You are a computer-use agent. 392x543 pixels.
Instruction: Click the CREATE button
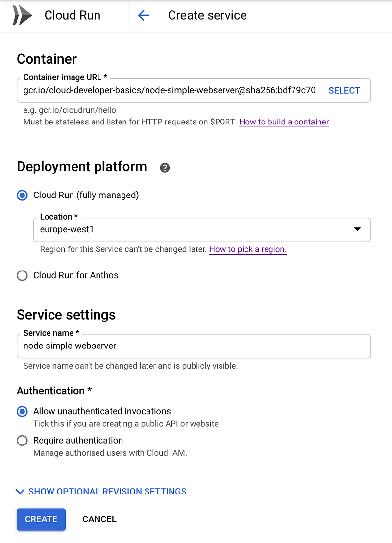[41, 519]
